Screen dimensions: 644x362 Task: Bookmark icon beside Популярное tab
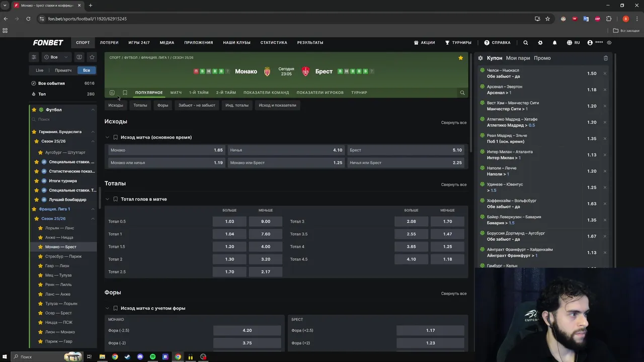tap(125, 93)
